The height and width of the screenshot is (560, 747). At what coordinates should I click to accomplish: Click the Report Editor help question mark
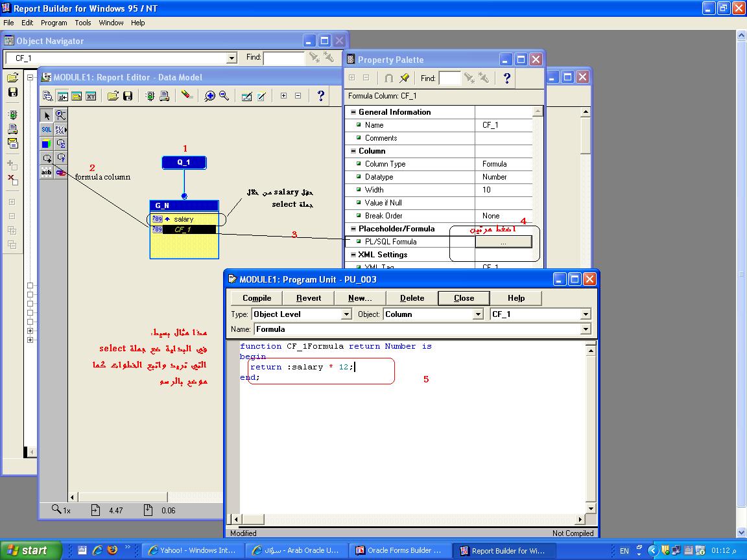320,96
